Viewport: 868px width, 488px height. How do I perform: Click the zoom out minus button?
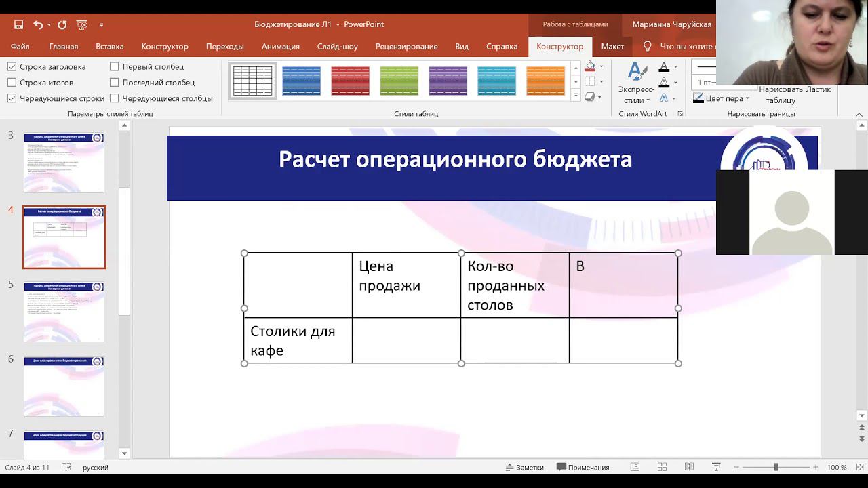pos(736,467)
